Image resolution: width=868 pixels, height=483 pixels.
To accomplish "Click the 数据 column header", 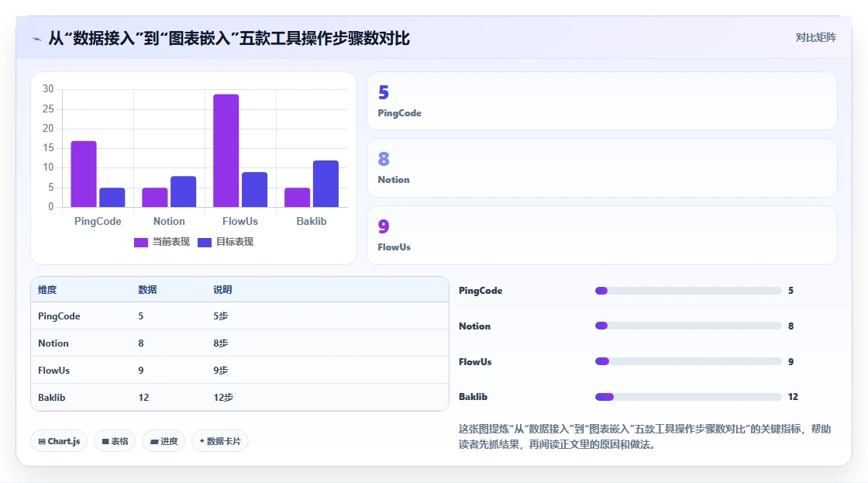I will pyautogui.click(x=147, y=290).
